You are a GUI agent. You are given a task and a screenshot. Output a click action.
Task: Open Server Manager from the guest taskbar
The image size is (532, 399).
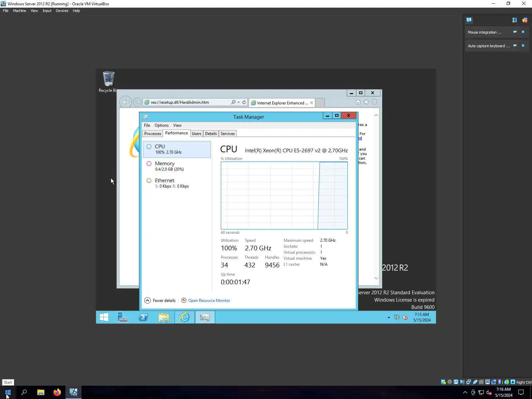123,317
